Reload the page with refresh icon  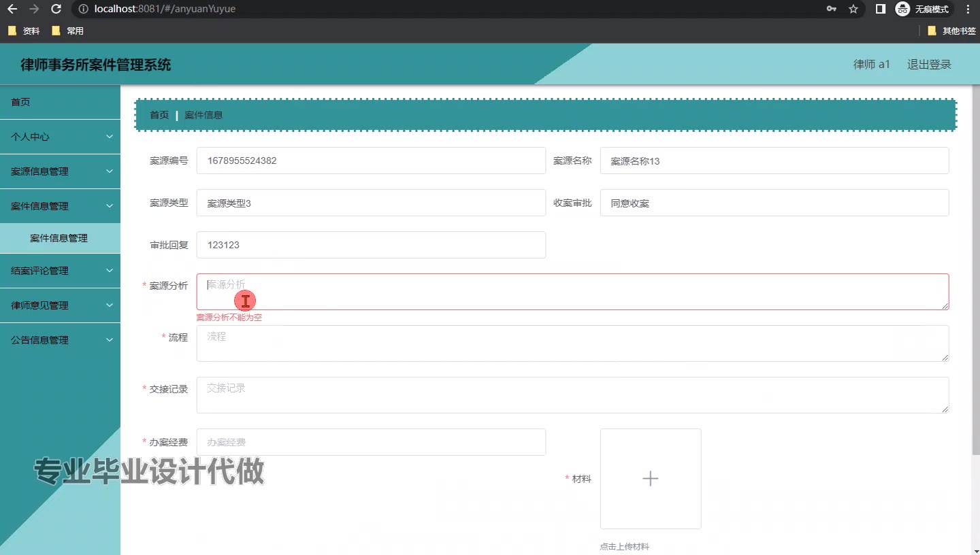[56, 9]
